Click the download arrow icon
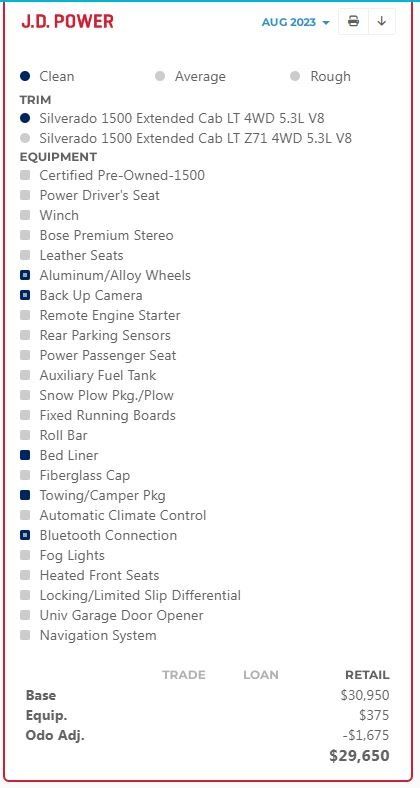Screen dimensions: 420x788 (382, 22)
